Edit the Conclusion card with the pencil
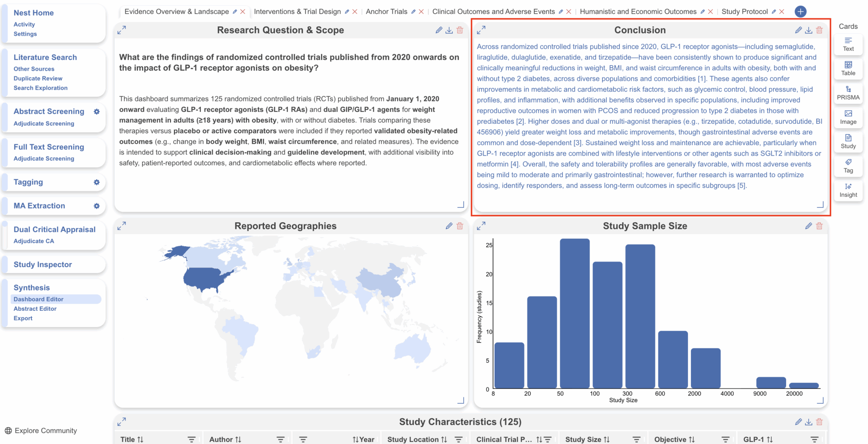The image size is (868, 444). point(798,30)
